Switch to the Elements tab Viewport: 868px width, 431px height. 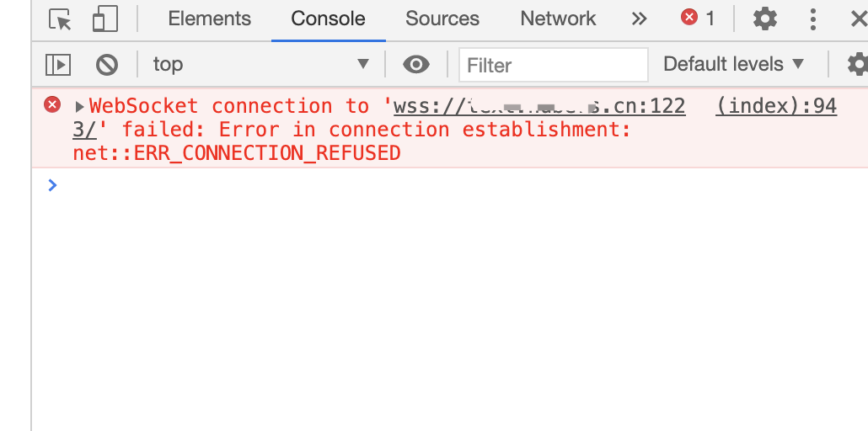pos(209,19)
